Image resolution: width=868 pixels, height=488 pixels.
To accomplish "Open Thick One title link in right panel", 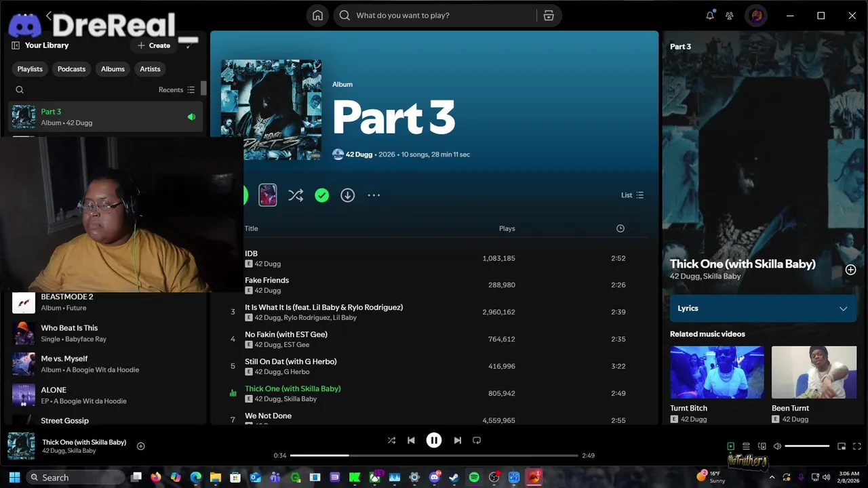I will click(x=743, y=264).
